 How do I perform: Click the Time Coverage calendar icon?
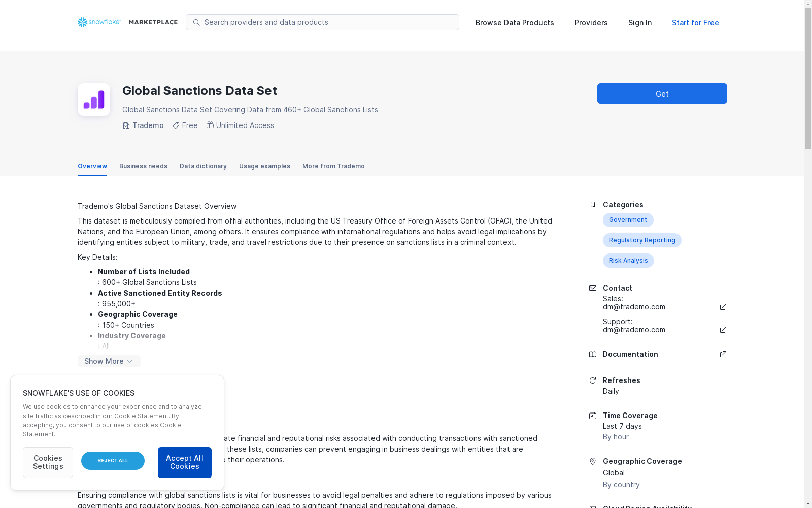coord(592,416)
